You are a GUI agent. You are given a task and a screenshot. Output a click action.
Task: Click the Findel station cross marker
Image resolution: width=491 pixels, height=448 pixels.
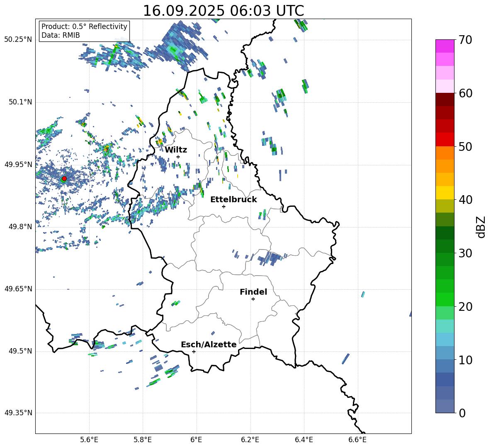pos(253,299)
